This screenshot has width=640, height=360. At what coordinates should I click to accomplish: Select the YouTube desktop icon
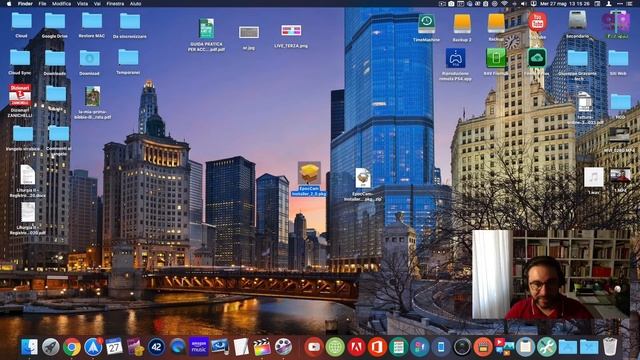pyautogui.click(x=538, y=22)
